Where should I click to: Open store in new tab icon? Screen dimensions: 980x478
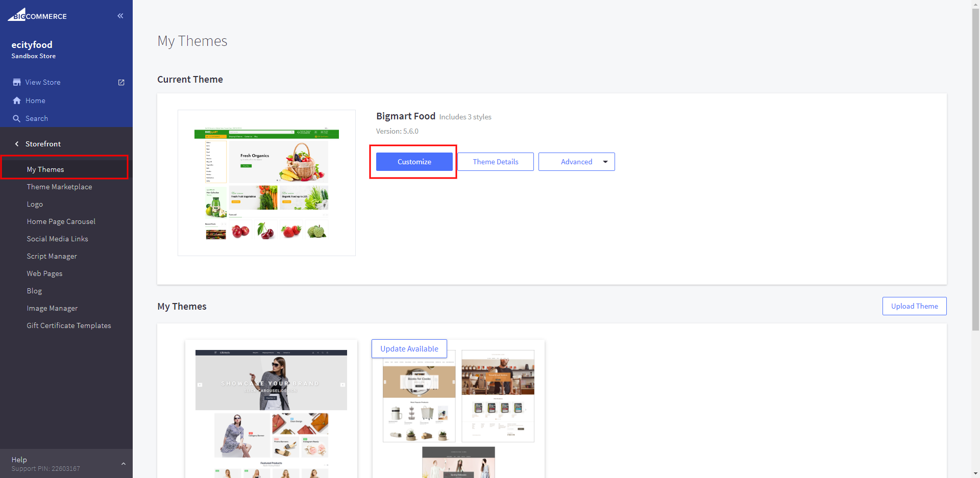pos(121,82)
